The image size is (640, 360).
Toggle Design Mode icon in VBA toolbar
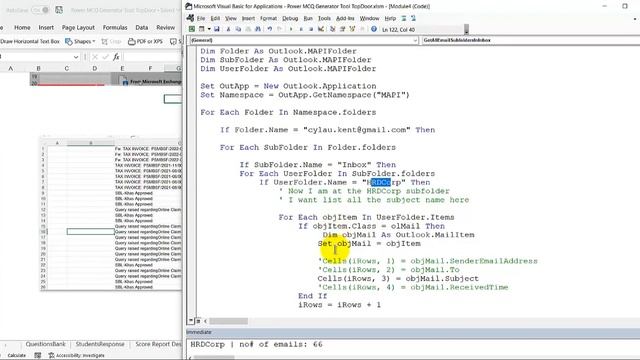pyautogui.click(x=321, y=29)
